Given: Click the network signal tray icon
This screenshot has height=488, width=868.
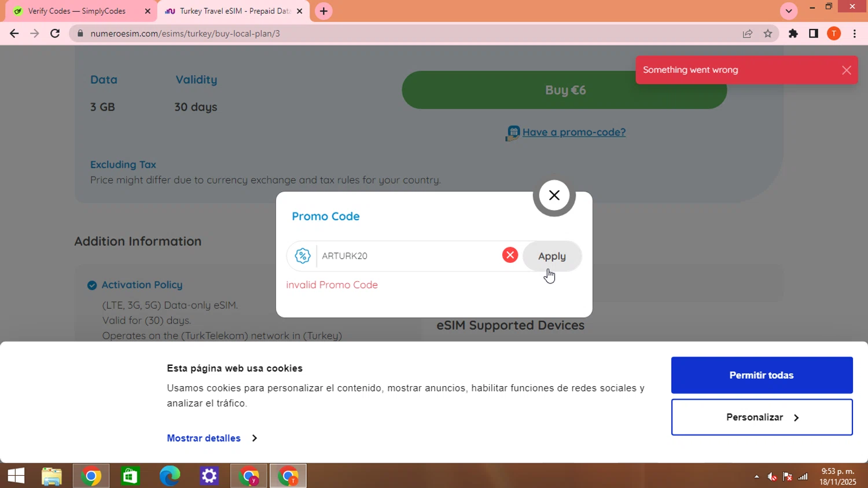Looking at the screenshot, I should [803, 476].
